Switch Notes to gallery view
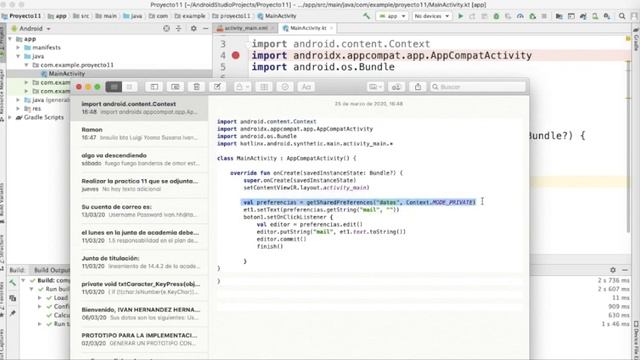640x360 pixels. pyautogui.click(x=130, y=87)
